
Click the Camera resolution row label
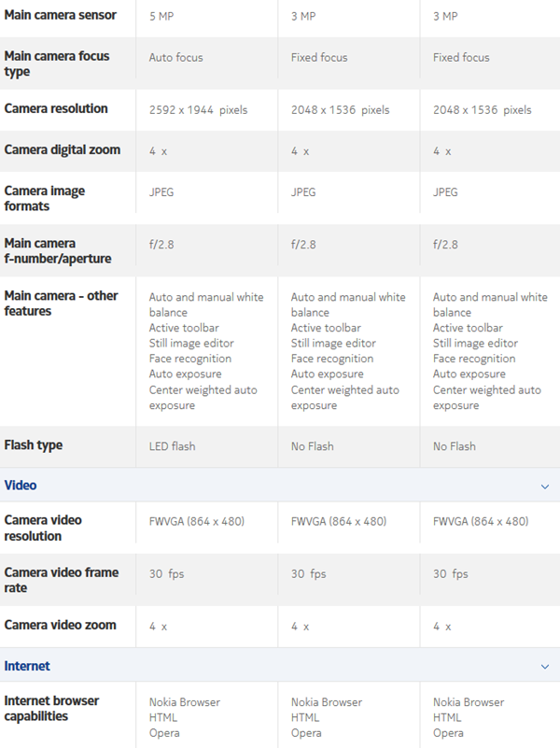[56, 109]
